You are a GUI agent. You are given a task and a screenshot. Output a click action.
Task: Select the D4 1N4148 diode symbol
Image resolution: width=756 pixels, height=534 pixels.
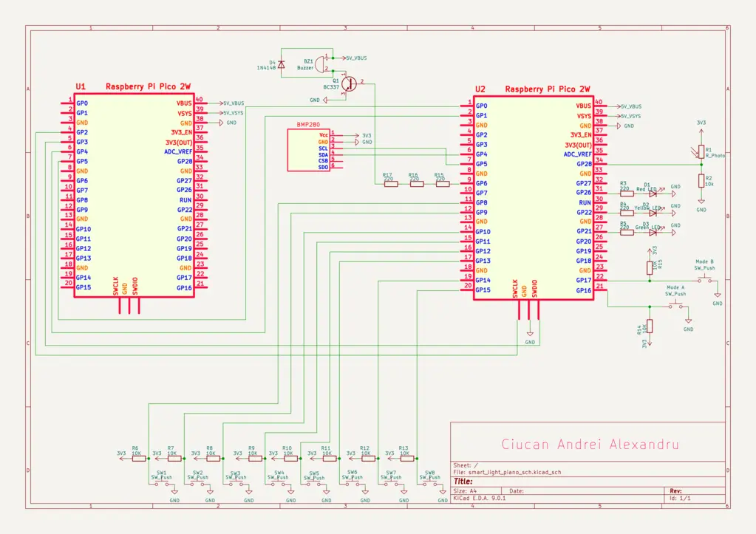(282, 64)
